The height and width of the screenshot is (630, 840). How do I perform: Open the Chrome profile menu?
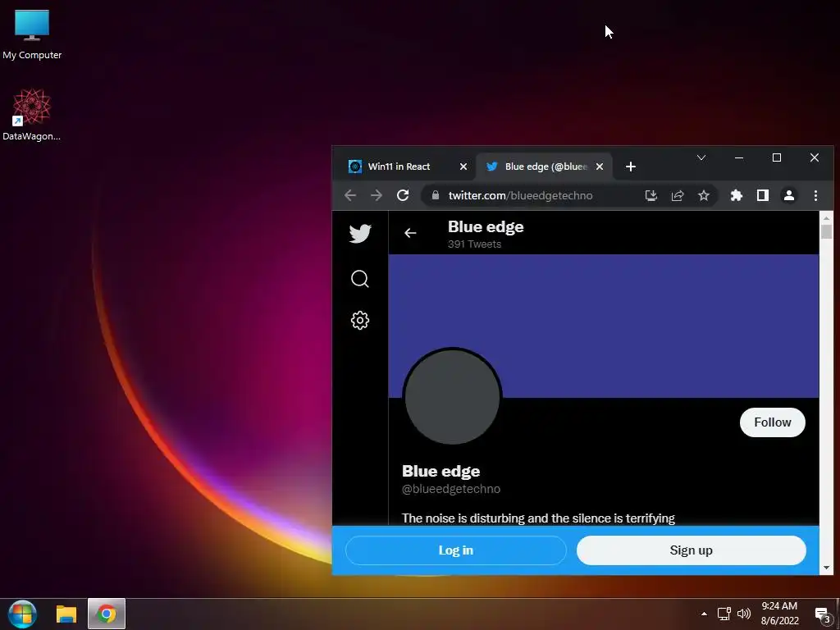coord(789,195)
